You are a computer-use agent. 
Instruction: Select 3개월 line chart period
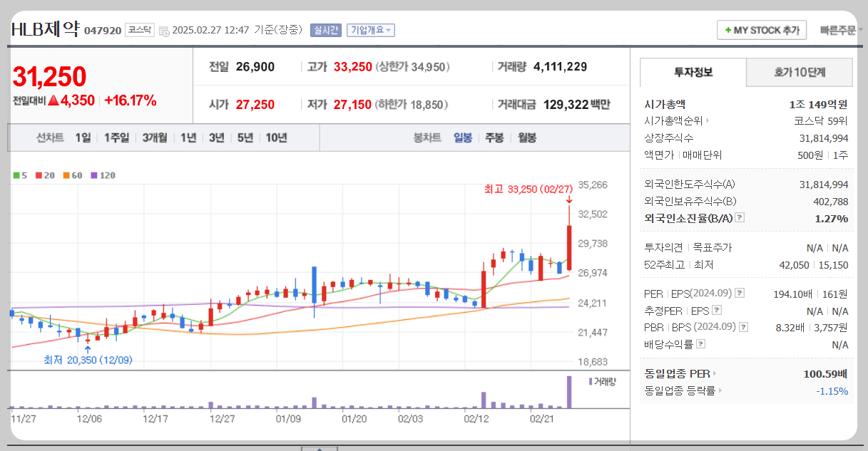[x=155, y=138]
